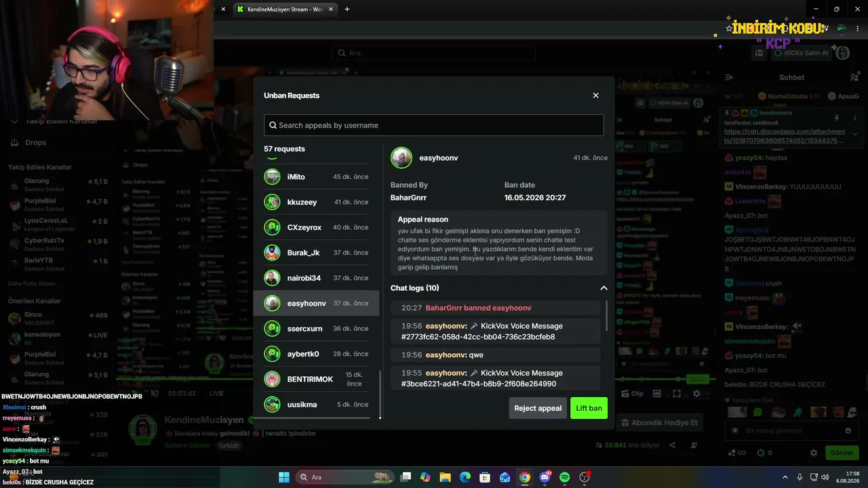The image size is (868, 488).
Task: Toggle theater mode in player
Action: 656,393
